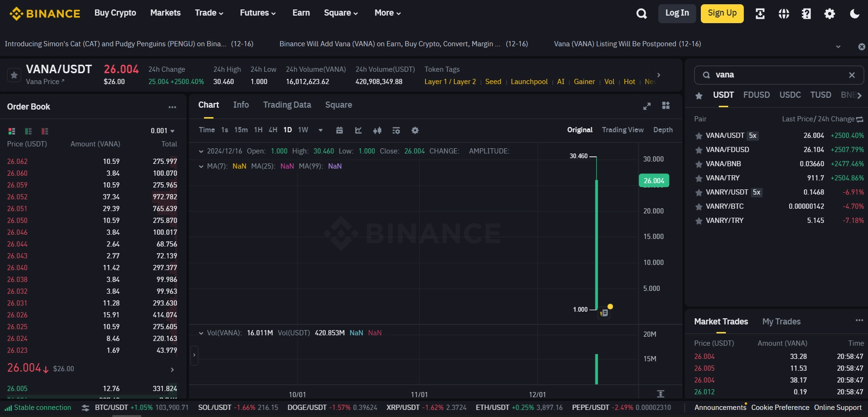Viewport: 868px width, 417px height.
Task: Open More dropdown menu
Action: [388, 13]
